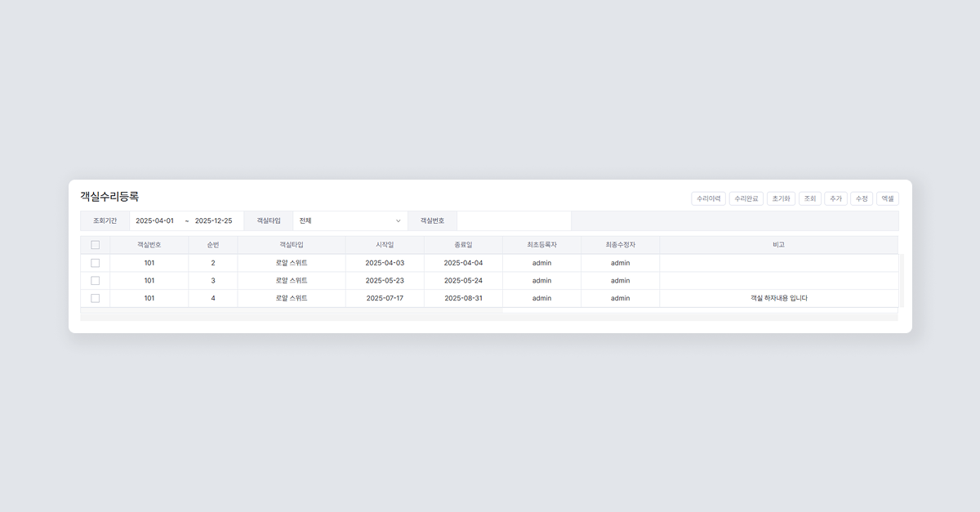
Task: Click the start date cell 2025-04-03
Action: point(385,263)
